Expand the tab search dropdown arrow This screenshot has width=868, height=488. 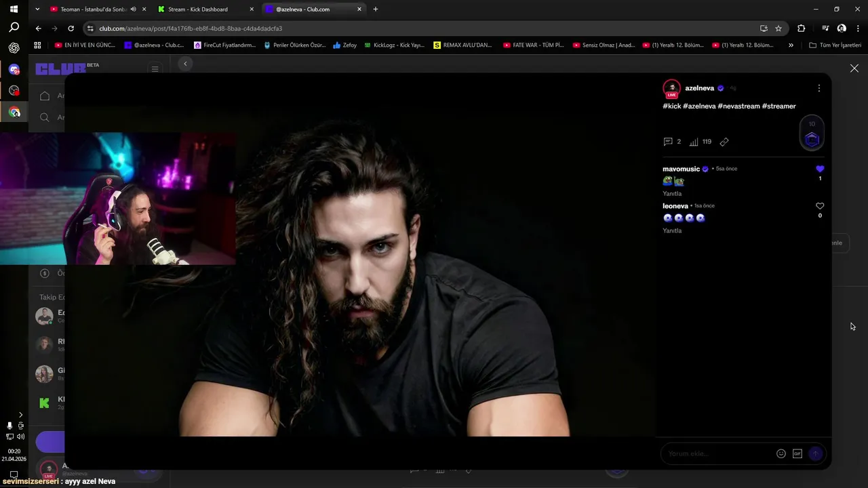pyautogui.click(x=37, y=9)
